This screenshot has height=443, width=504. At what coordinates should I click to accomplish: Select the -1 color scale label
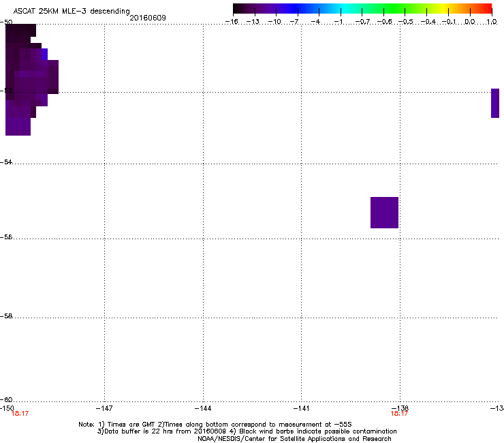point(338,22)
